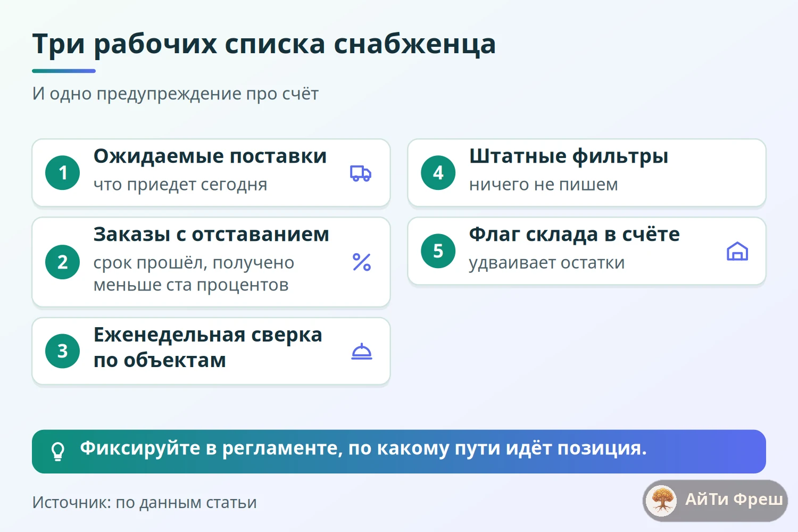The height and width of the screenshot is (532, 798).
Task: Click the card title Флаг склада в счёте
Action: click(575, 235)
